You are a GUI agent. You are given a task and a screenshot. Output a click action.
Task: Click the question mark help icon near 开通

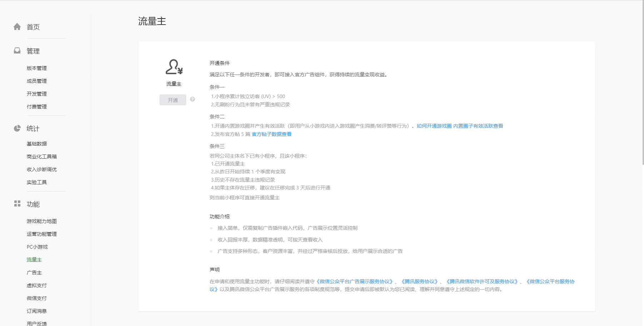pyautogui.click(x=193, y=99)
